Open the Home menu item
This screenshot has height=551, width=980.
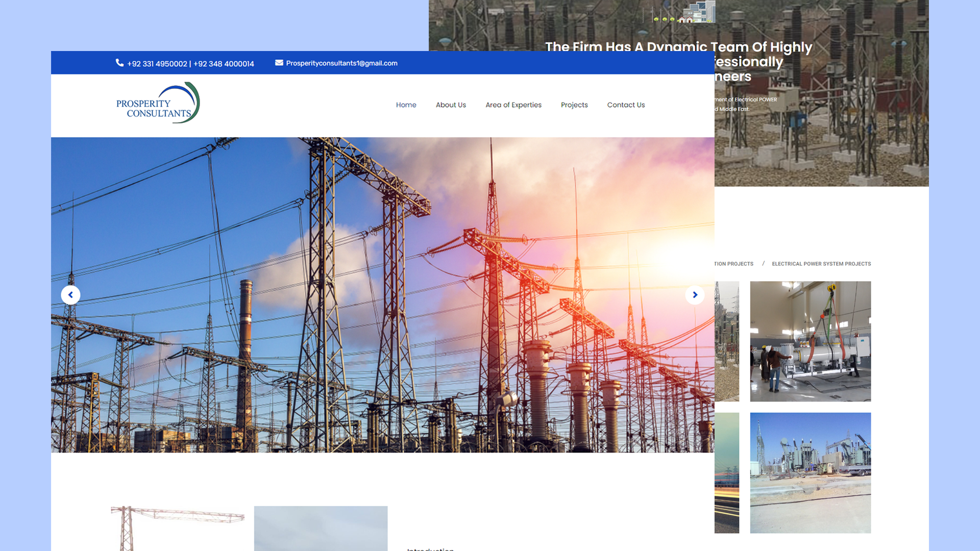coord(406,105)
